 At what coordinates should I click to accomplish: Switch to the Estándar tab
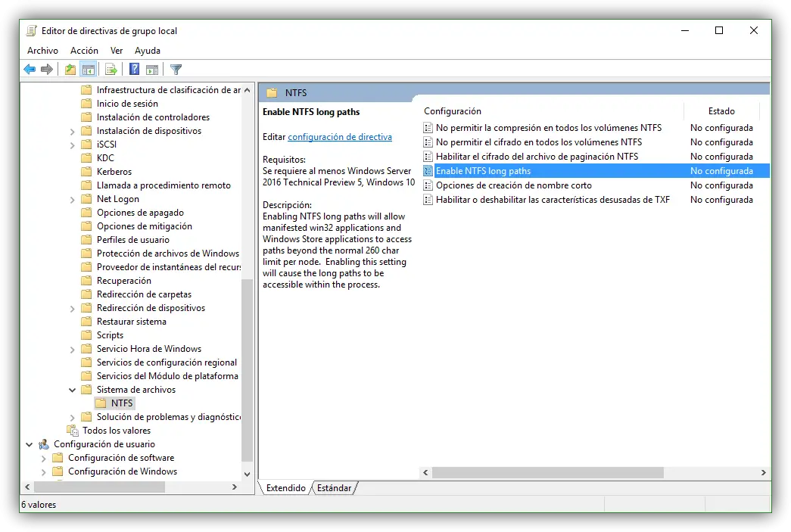click(334, 488)
